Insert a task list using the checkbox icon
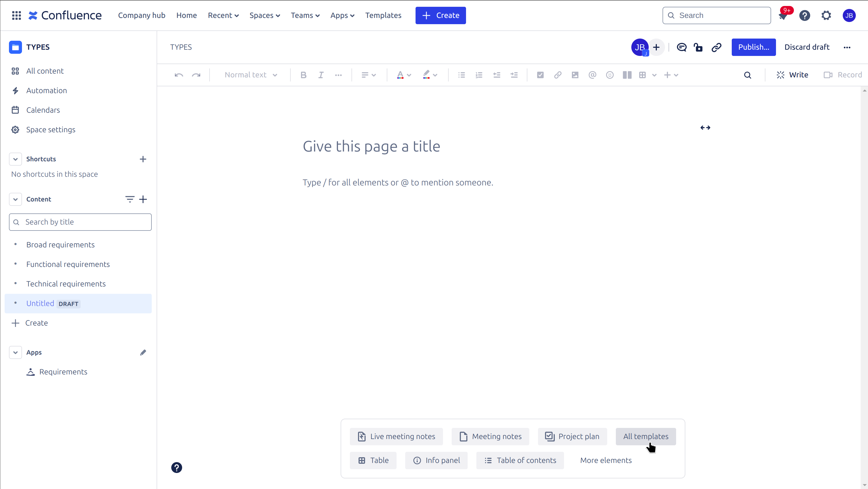 click(x=540, y=75)
